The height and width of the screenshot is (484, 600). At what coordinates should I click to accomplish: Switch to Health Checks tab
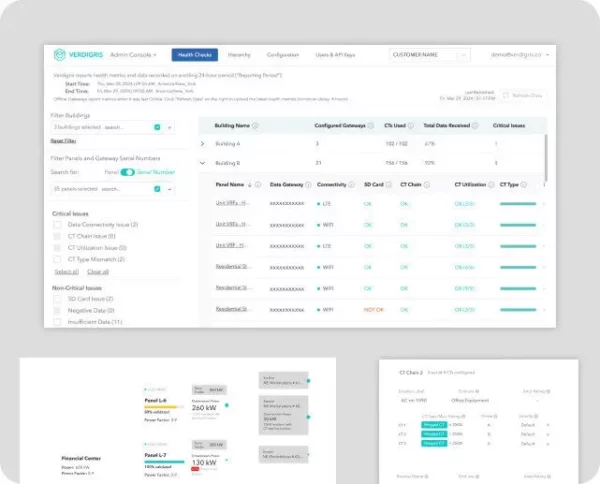pos(195,55)
